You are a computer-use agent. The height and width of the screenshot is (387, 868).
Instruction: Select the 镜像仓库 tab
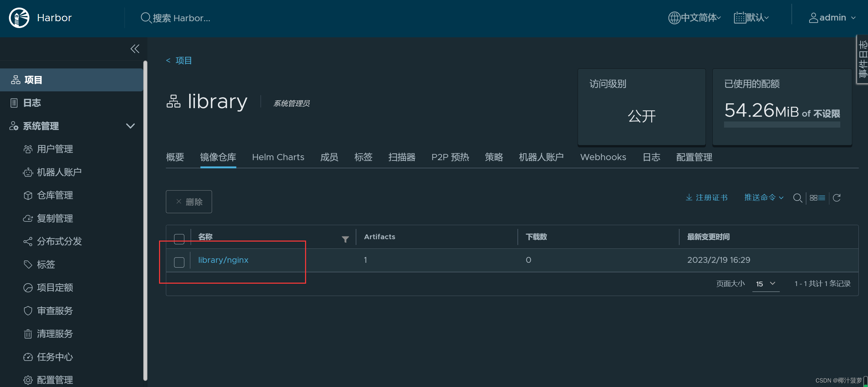tap(218, 157)
